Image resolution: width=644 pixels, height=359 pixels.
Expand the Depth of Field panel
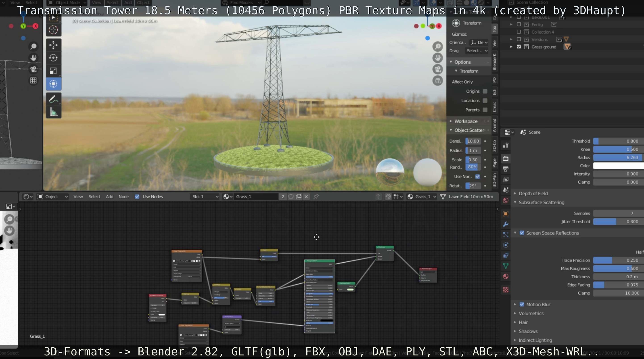coord(533,193)
